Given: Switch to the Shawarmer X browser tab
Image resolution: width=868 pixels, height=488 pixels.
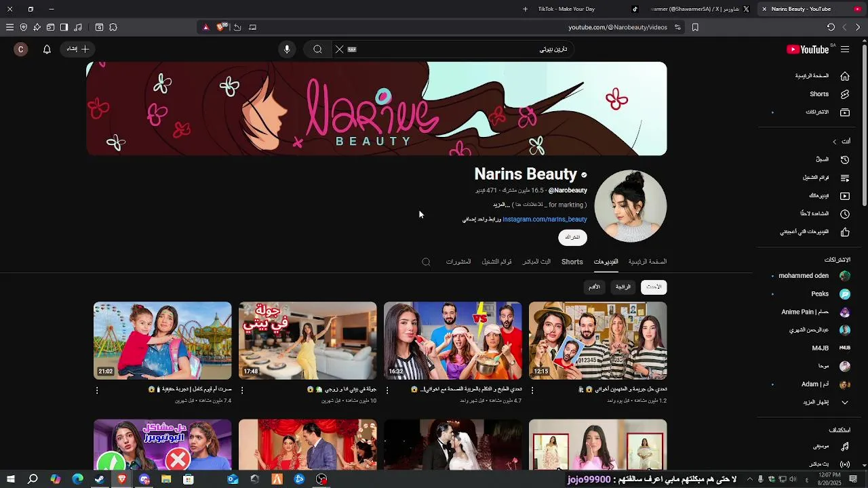Looking at the screenshot, I should (698, 9).
